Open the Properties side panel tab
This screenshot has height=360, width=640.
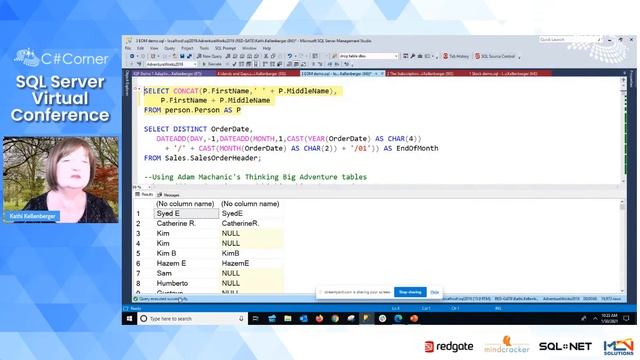point(632,79)
